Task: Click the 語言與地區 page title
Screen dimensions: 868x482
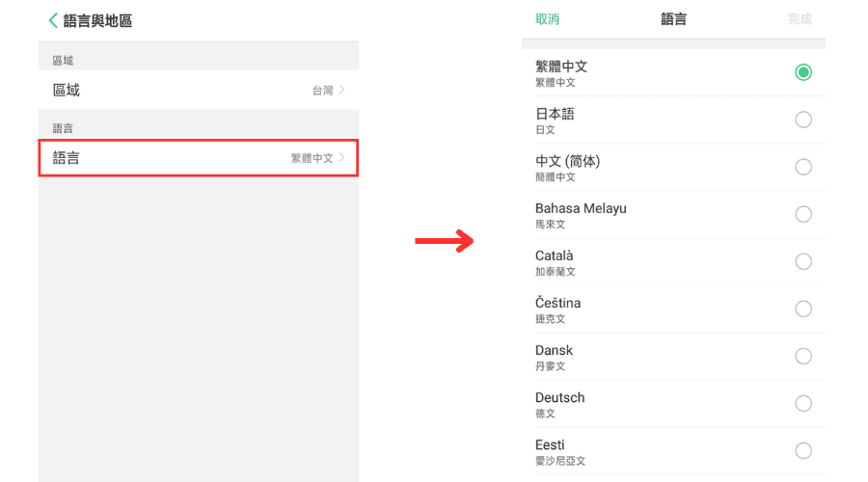Action: click(98, 20)
